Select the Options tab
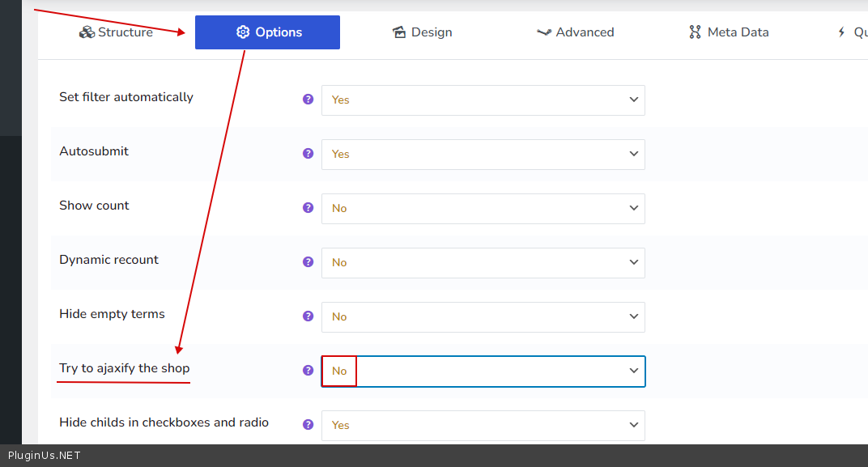 point(267,32)
